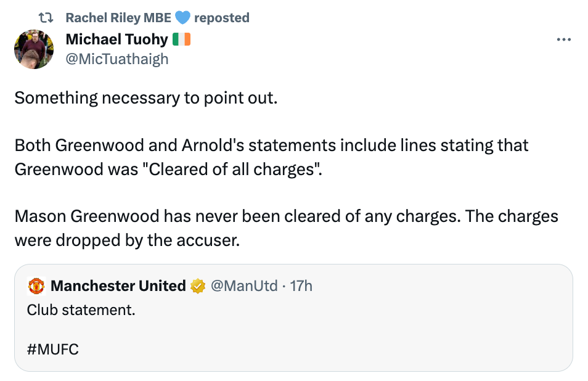Click the Irish flag emoji

[181, 39]
